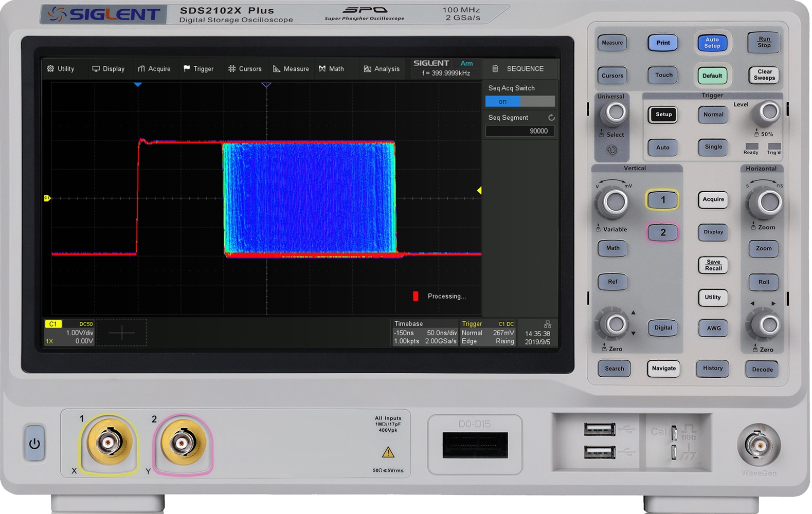
Task: Open the Acquire menu on screen
Action: point(154,69)
